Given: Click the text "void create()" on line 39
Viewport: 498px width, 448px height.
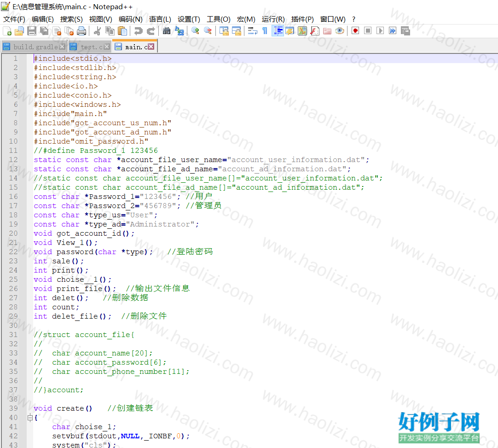Looking at the screenshot, I should pos(63,408).
